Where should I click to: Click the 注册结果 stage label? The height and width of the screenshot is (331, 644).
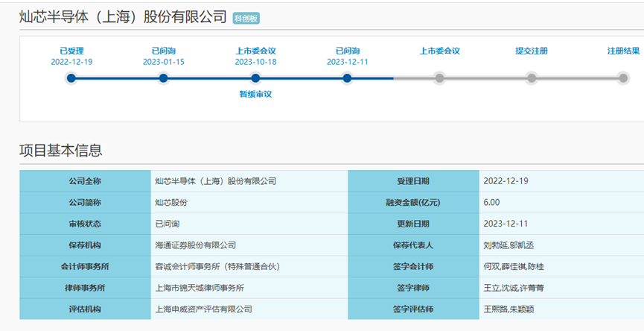pos(623,51)
